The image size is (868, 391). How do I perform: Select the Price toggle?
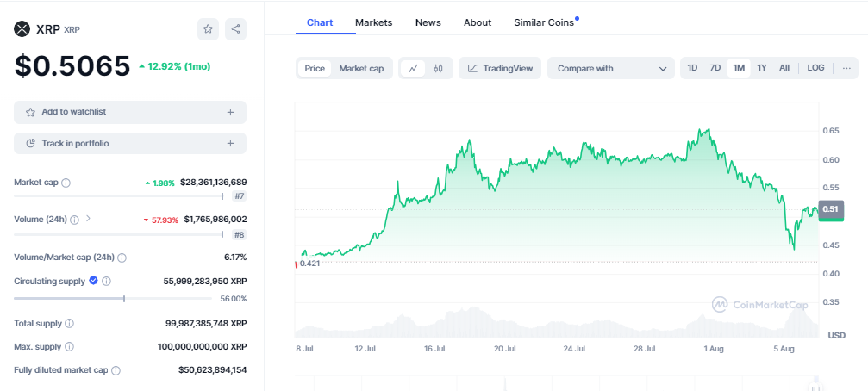pyautogui.click(x=315, y=69)
